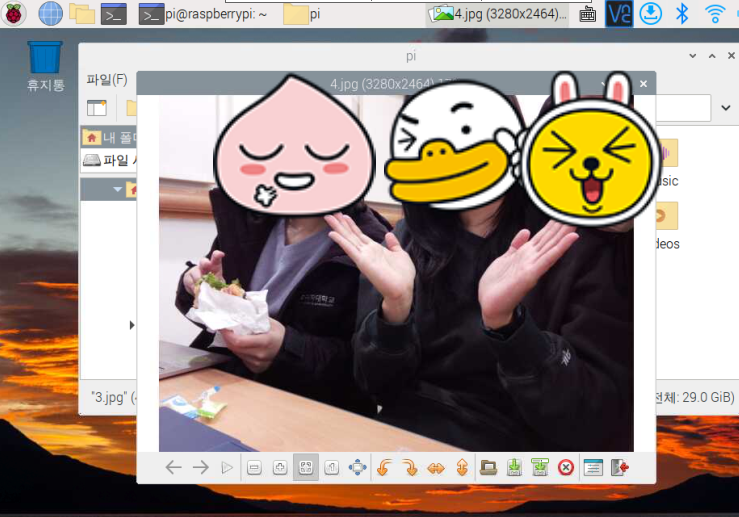
Task: Click new window icon in file manager
Action: point(97,108)
